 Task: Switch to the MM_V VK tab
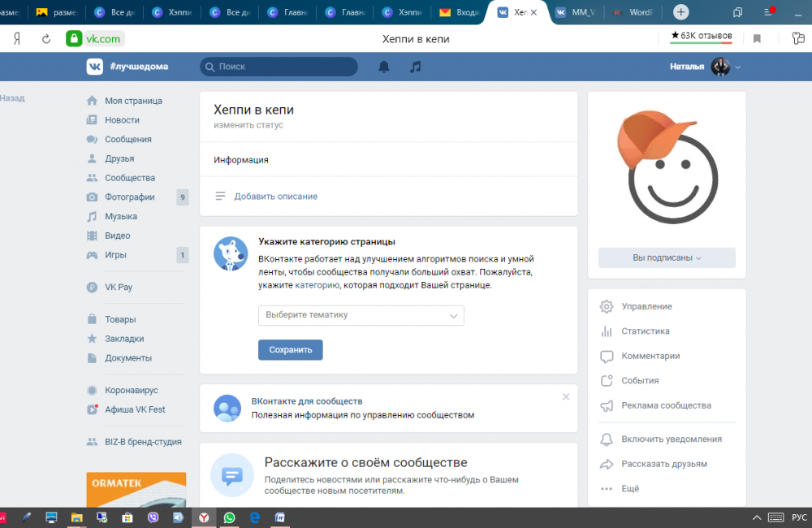tap(576, 12)
